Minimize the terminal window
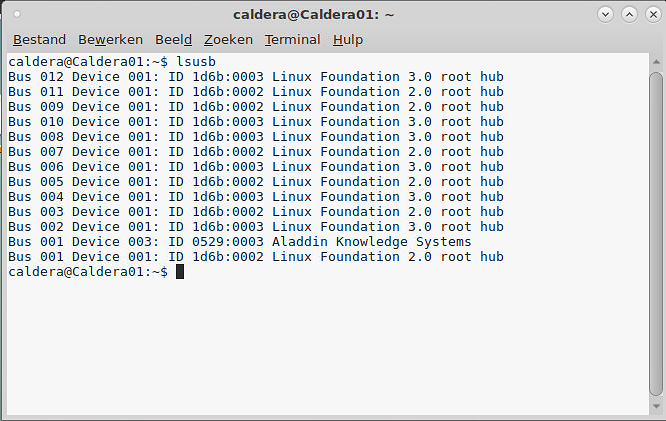Screen dimensions: 666x421 [605, 15]
